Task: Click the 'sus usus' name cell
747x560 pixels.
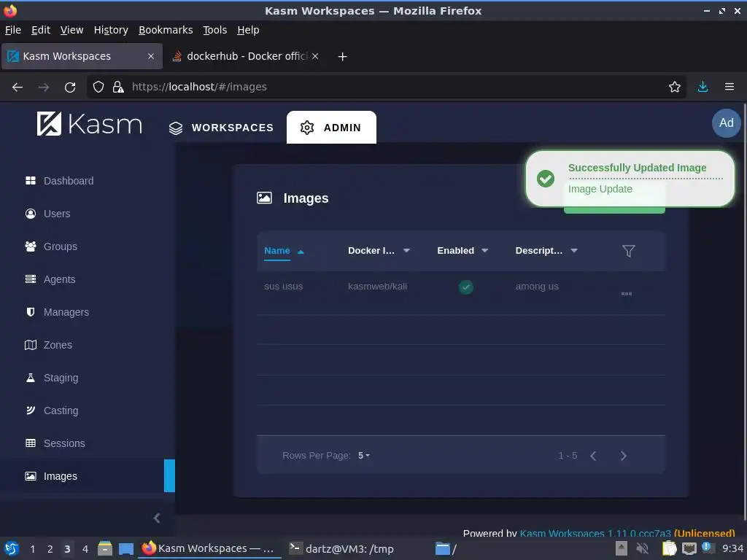Action: pyautogui.click(x=284, y=287)
